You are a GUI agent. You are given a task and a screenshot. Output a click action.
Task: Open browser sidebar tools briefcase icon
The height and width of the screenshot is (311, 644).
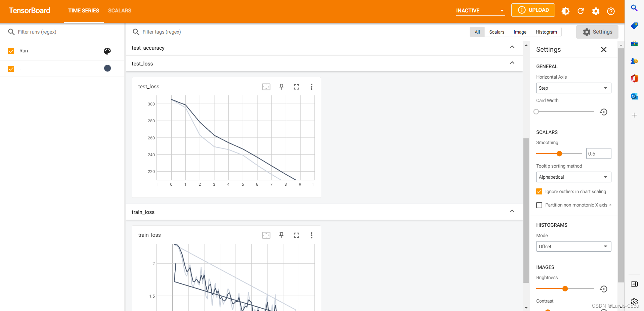click(634, 43)
